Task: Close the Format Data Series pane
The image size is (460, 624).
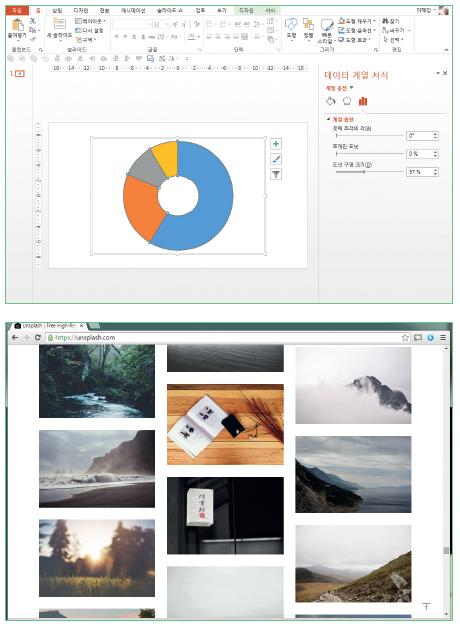Action: click(445, 73)
